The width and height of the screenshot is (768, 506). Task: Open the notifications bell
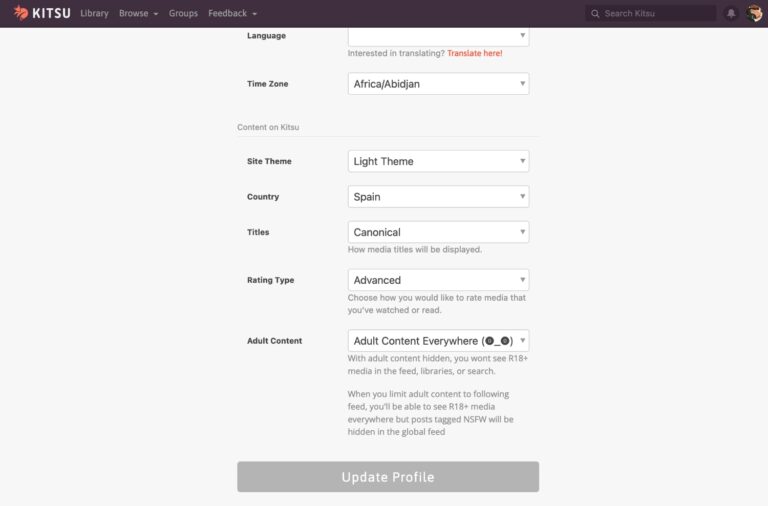731,14
